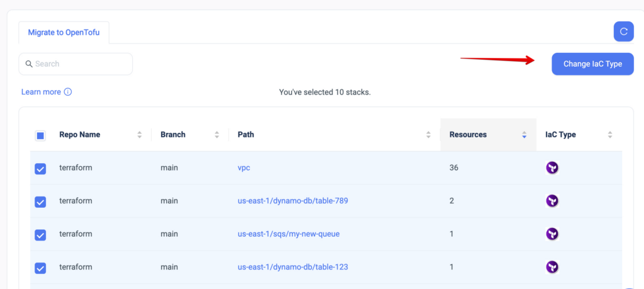Click 'main' branch in the my-new-queue row
Viewport: 644px width, 289px height.
[169, 234]
